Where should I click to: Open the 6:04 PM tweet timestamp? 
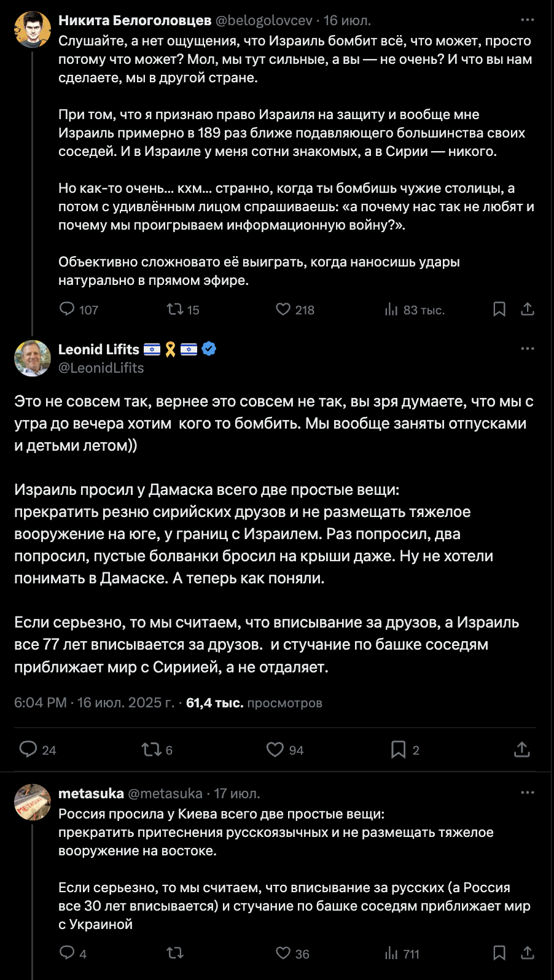tap(41, 702)
